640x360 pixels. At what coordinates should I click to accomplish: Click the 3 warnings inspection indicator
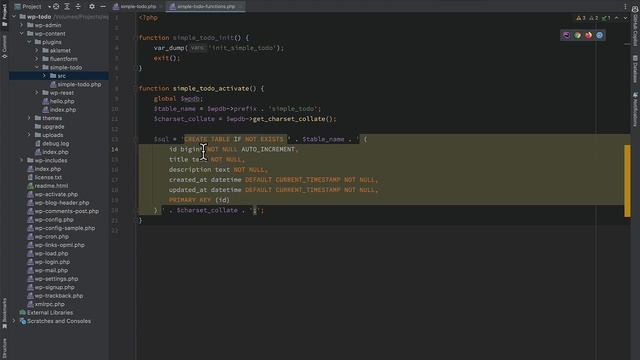(x=581, y=18)
